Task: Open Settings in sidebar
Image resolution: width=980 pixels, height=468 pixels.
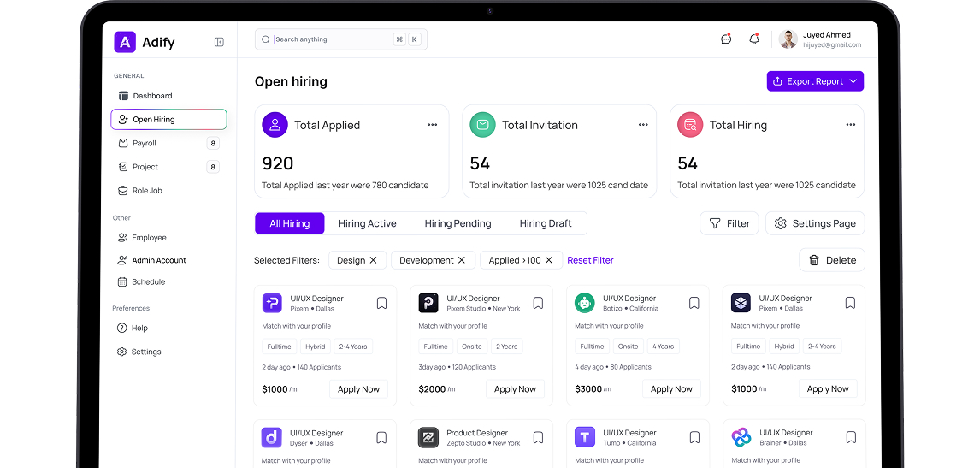Action: coord(139,352)
